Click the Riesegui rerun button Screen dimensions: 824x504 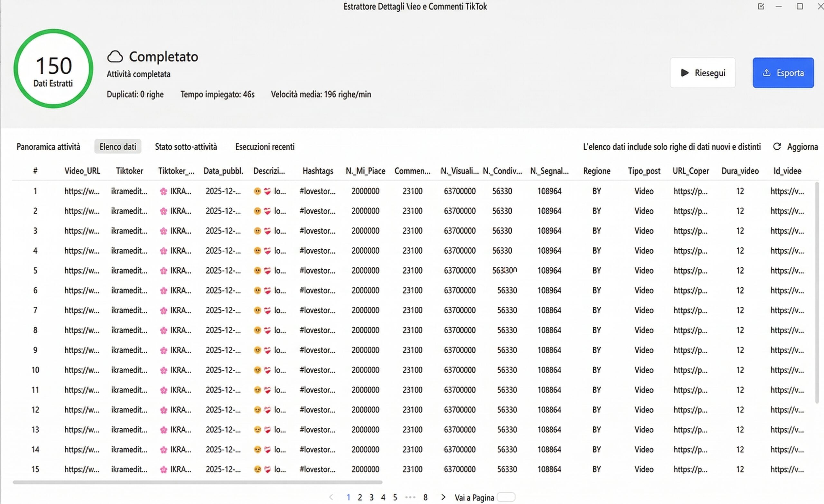pos(703,72)
